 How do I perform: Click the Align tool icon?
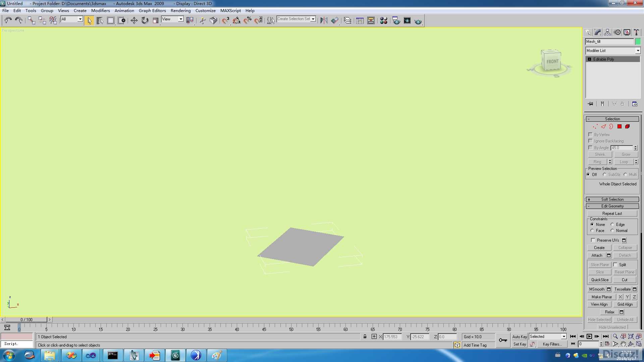(335, 21)
